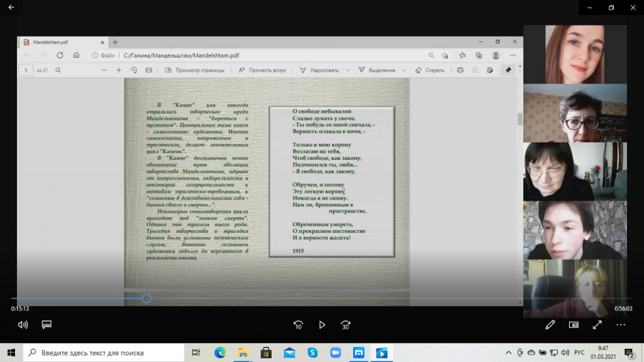Click the rotate icon in PDF toolbar
Screen dimensions: 644x362
(133, 70)
